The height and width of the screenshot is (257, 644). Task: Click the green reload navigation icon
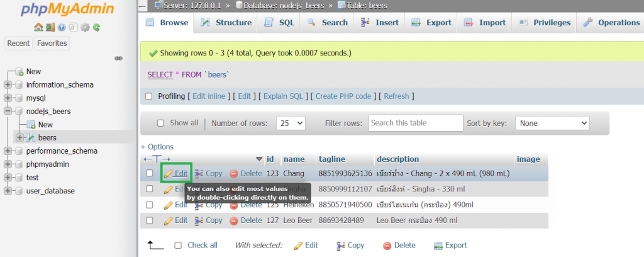96,28
